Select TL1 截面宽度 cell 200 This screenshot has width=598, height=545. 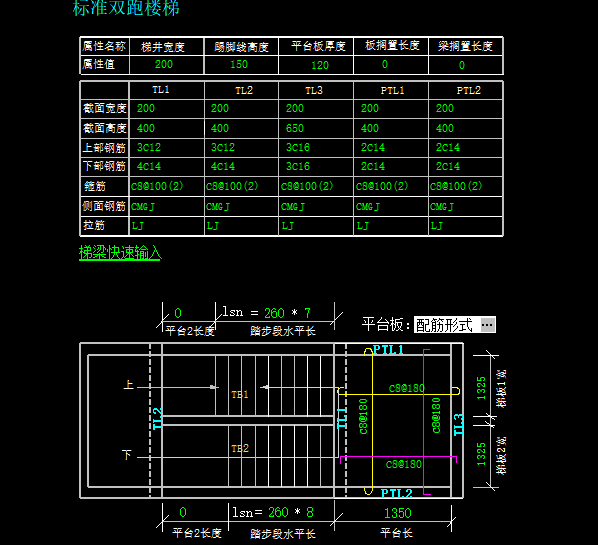click(146, 108)
